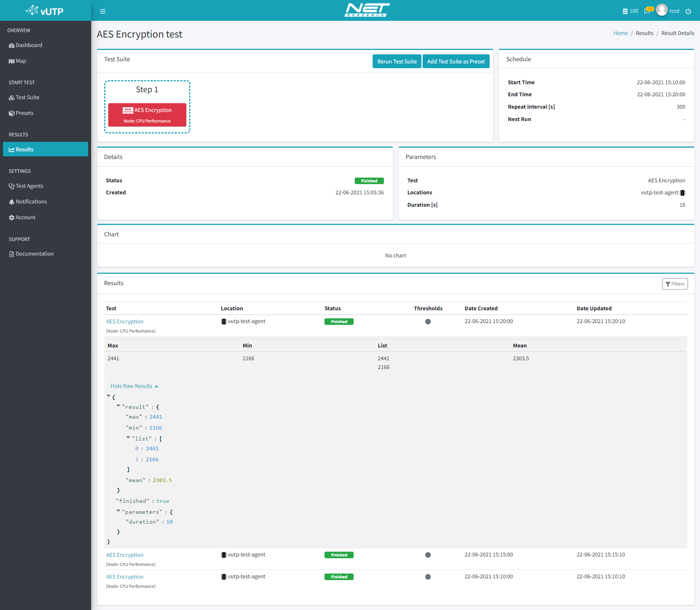Click the Test Suite start icon

12,97
